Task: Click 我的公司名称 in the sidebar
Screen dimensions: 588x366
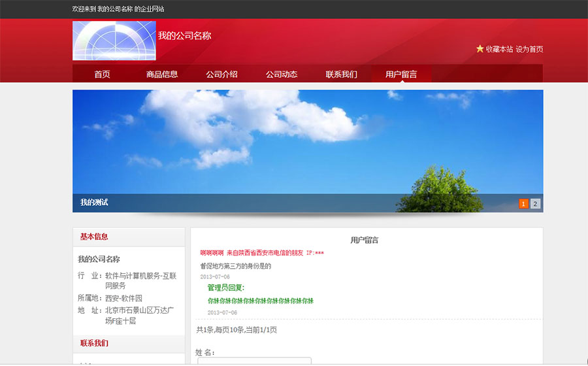Action: click(x=99, y=259)
